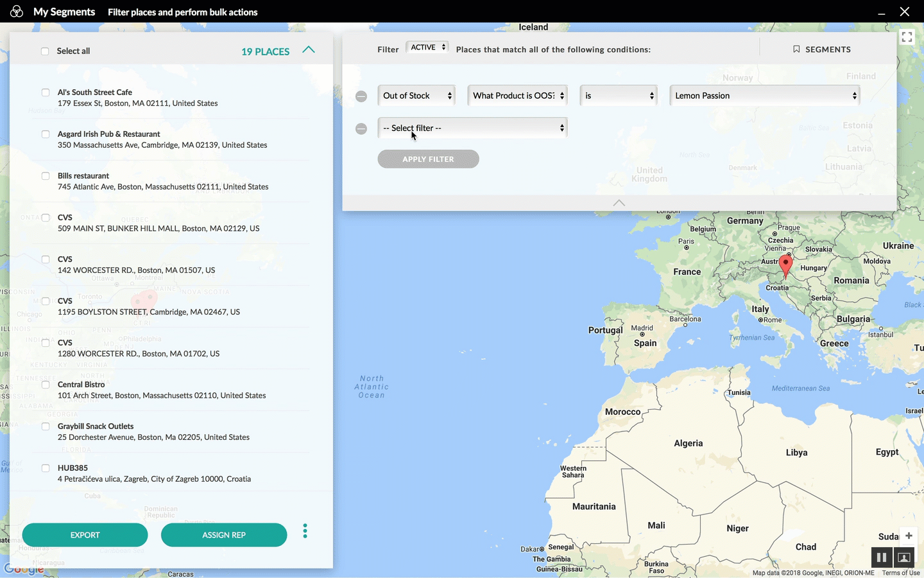The width and height of the screenshot is (924, 578).
Task: Zoom in map with plus icon
Action: click(909, 536)
